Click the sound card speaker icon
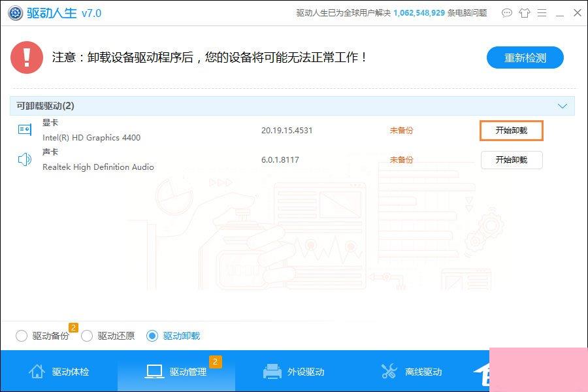This screenshot has height=392, width=588. pos(25,159)
